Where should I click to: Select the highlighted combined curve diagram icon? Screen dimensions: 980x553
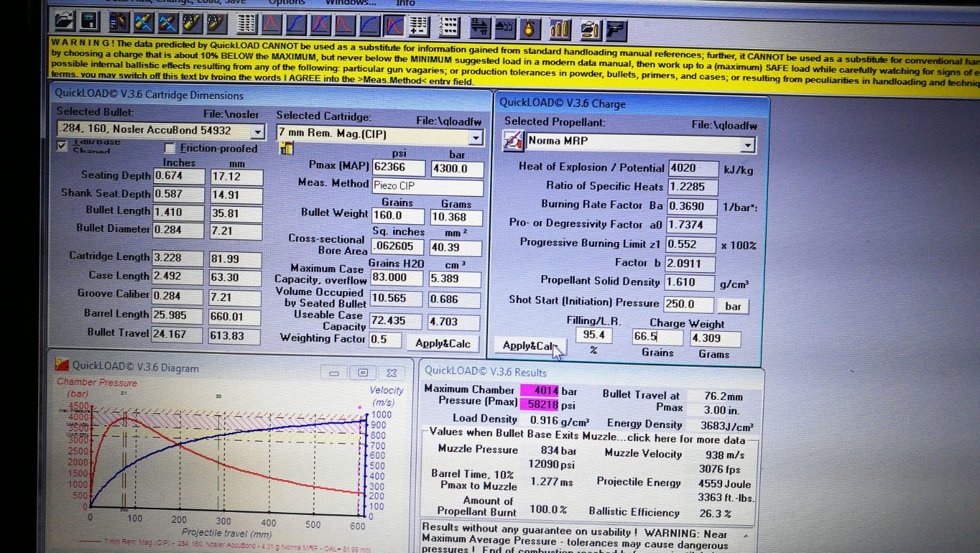394,26
